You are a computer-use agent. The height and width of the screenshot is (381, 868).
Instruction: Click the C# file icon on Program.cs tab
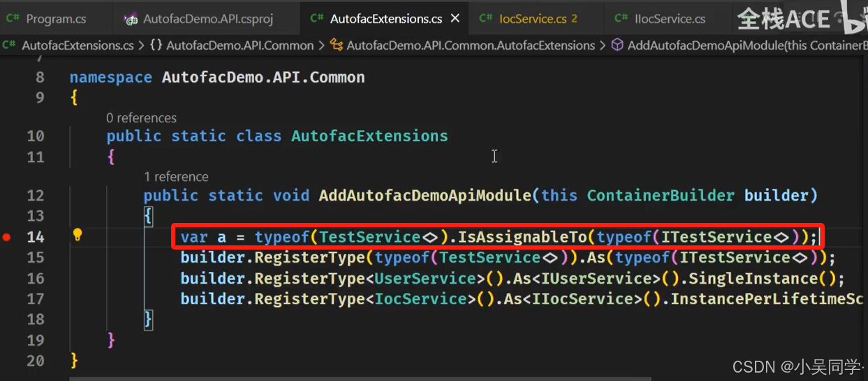click(x=13, y=19)
